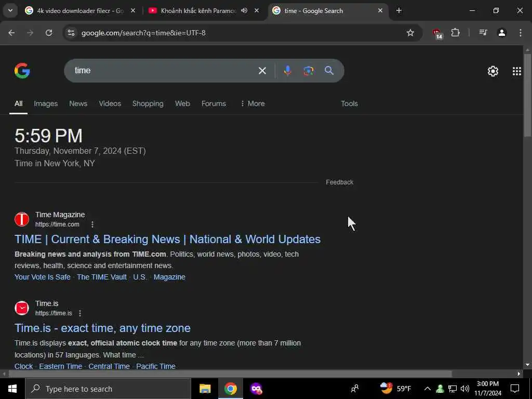Switch to Videos results
This screenshot has width=532, height=399.
[110, 103]
